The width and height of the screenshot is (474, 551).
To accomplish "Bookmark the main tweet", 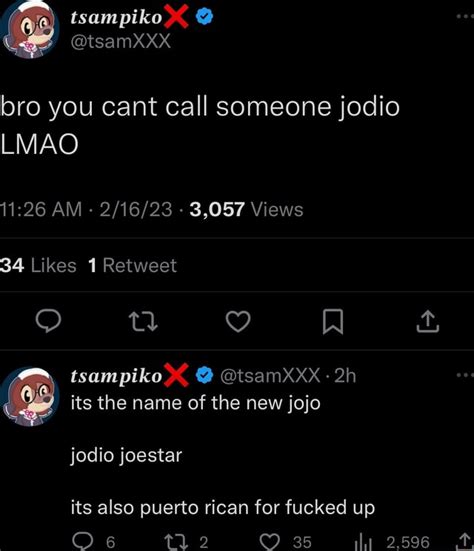I will coord(333,322).
